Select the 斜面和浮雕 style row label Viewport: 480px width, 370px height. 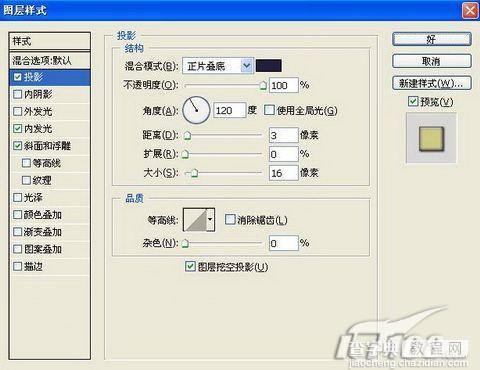tap(47, 146)
